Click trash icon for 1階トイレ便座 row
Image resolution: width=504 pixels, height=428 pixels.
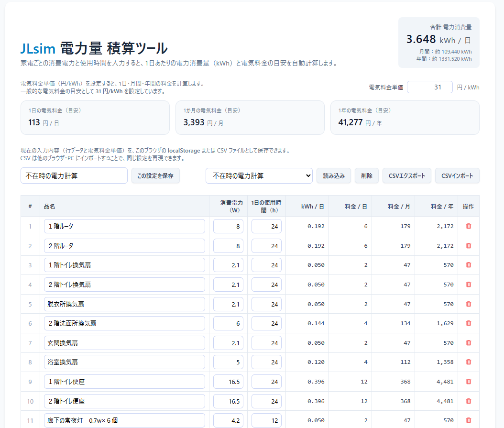[468, 382]
